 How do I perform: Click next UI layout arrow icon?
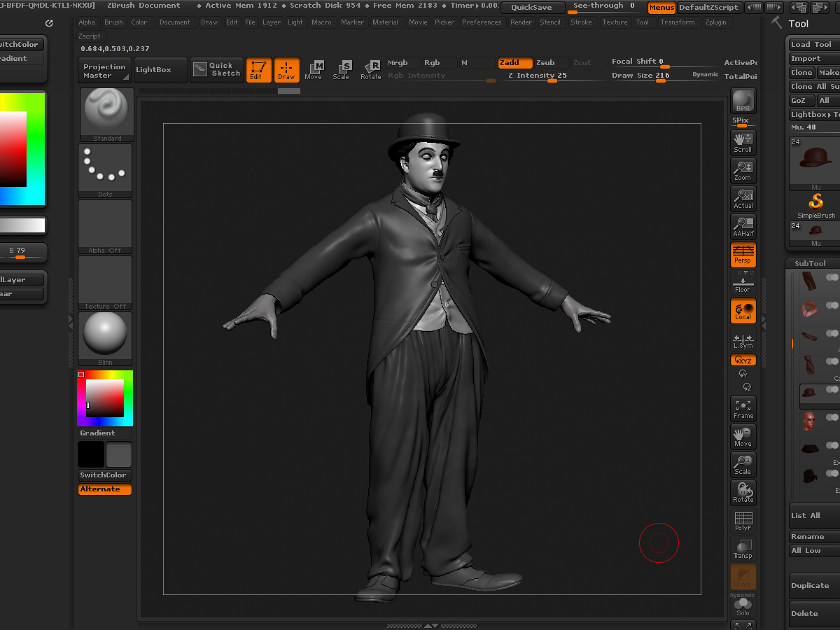pyautogui.click(x=773, y=8)
